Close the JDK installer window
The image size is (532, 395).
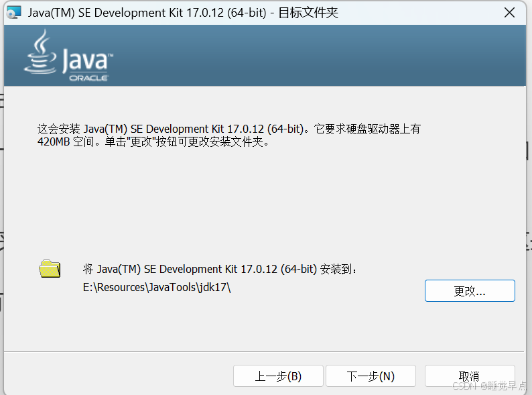(x=509, y=13)
